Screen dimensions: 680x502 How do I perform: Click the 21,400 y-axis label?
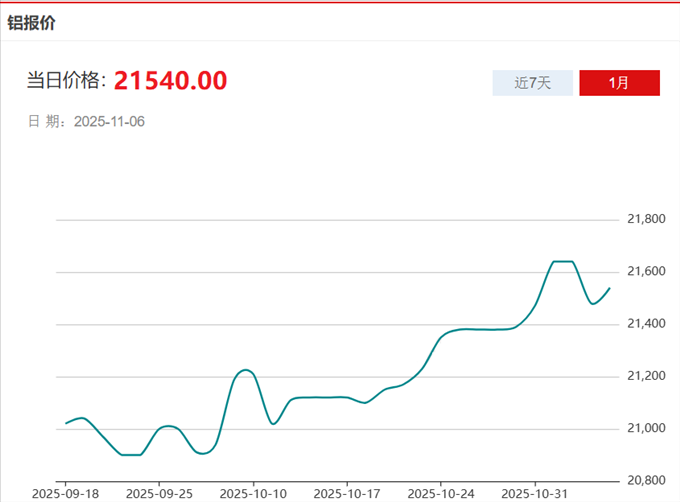click(646, 324)
